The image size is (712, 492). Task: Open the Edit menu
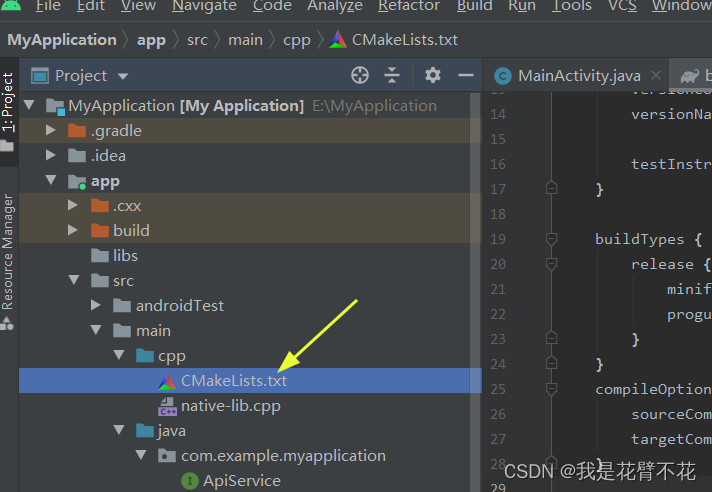point(90,5)
